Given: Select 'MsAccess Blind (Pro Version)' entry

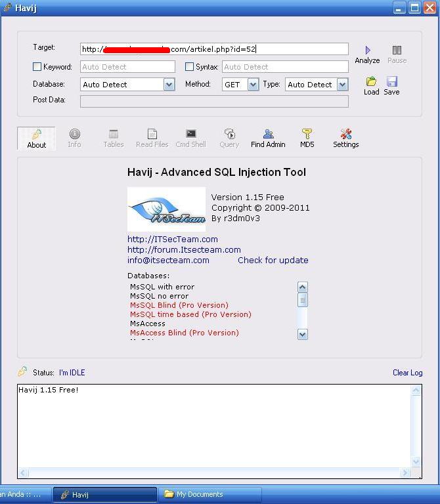Looking at the screenshot, I should point(185,333).
